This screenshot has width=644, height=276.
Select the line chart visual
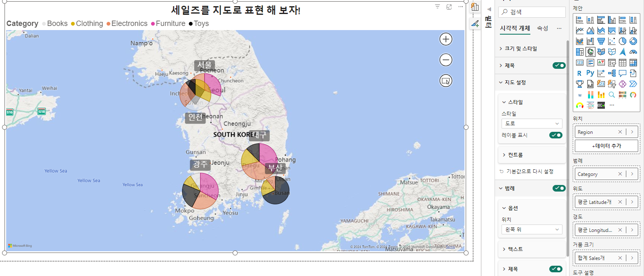tap(579, 30)
